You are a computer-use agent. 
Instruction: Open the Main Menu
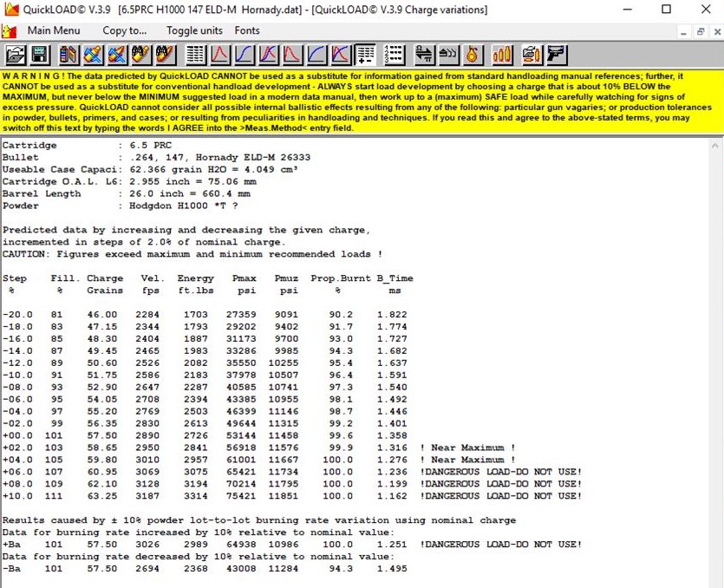[54, 30]
